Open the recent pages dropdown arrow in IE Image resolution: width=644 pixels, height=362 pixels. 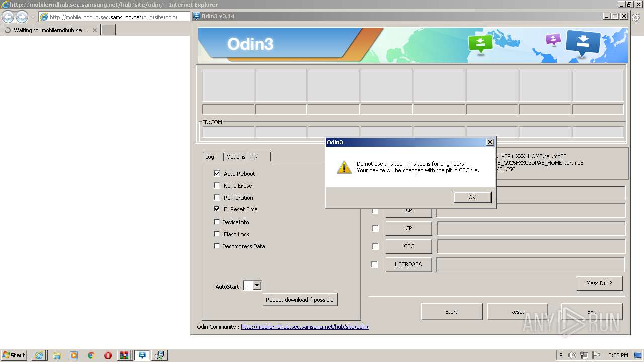pos(33,17)
